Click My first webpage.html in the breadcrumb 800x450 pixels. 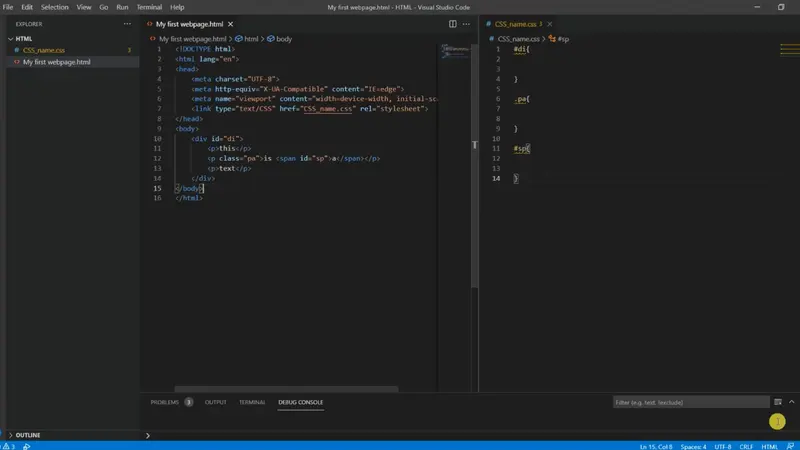click(192, 39)
